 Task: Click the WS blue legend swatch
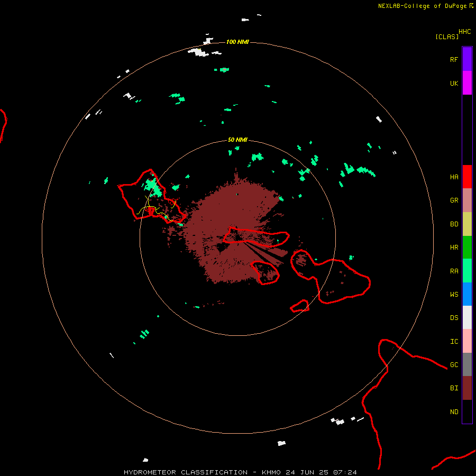(x=467, y=294)
